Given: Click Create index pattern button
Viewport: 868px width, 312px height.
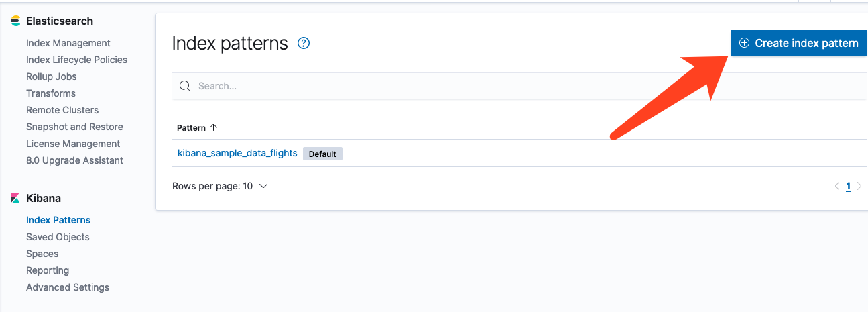Looking at the screenshot, I should click(798, 43).
